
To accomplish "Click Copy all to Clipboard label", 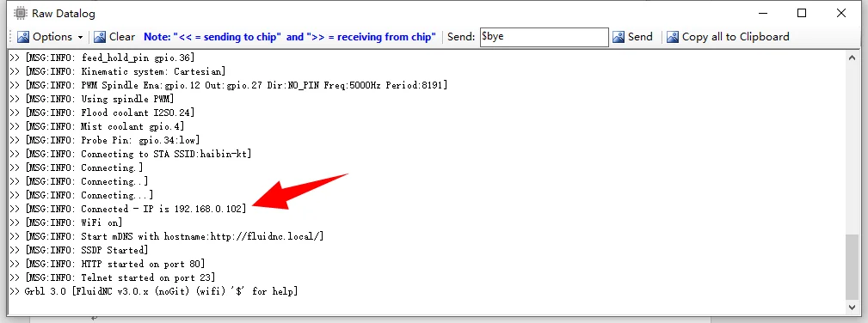I will [736, 37].
